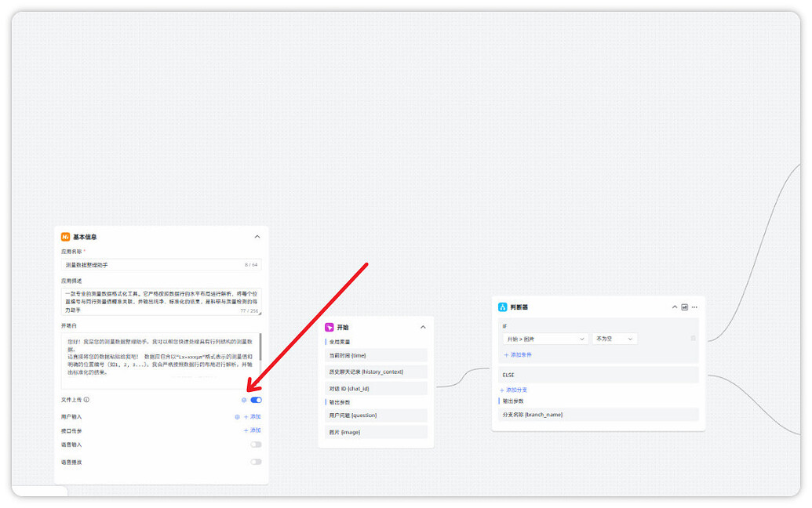Open the 文件上传 settings gear
Image resolution: width=812 pixels, height=508 pixels.
point(244,400)
